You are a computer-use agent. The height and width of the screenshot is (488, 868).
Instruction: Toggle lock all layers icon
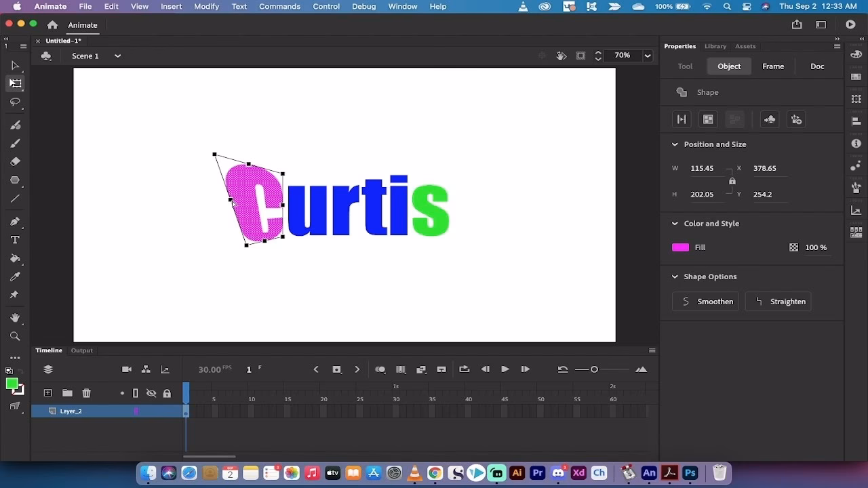[x=167, y=393]
